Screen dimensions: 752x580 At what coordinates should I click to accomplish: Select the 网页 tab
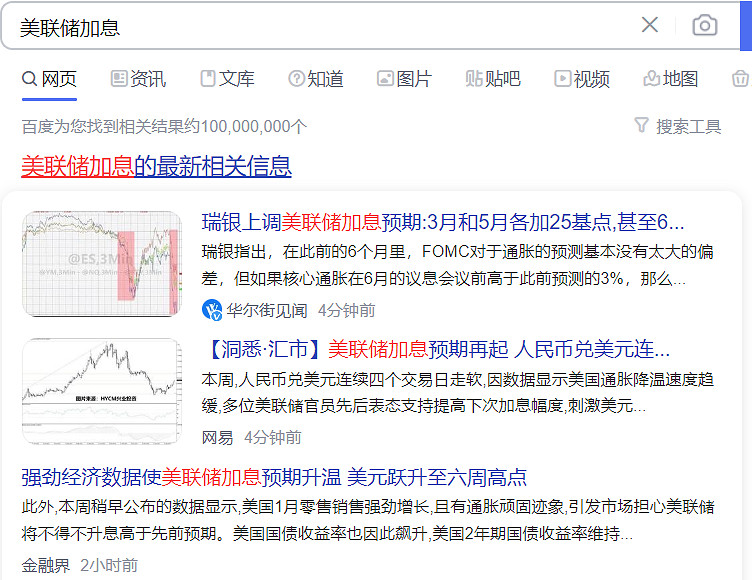(49, 79)
